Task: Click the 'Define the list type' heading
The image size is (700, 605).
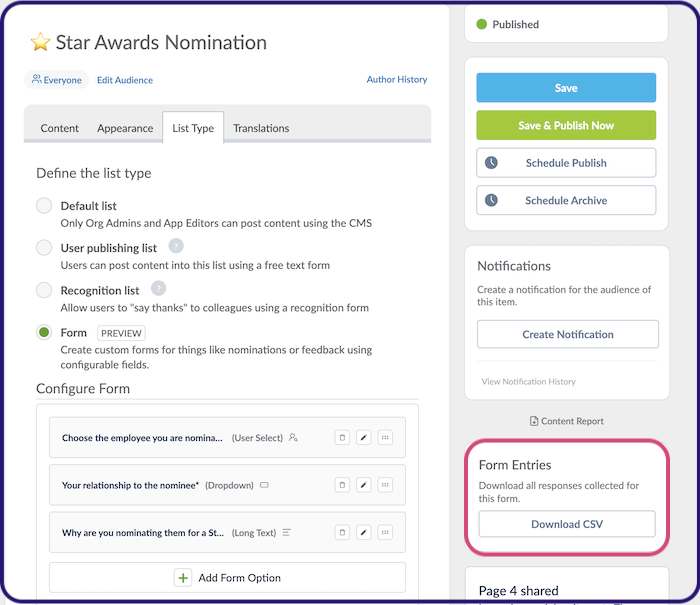Action: [94, 173]
